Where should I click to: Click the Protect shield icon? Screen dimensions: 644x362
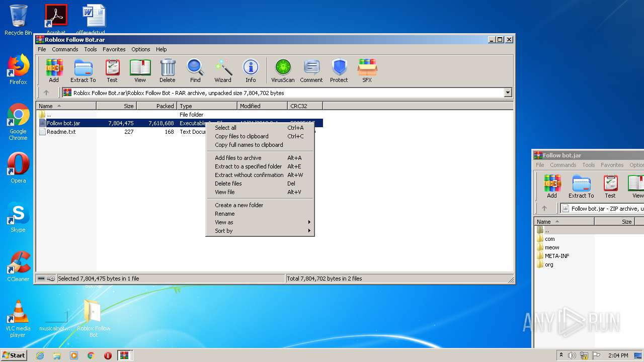coord(339,71)
